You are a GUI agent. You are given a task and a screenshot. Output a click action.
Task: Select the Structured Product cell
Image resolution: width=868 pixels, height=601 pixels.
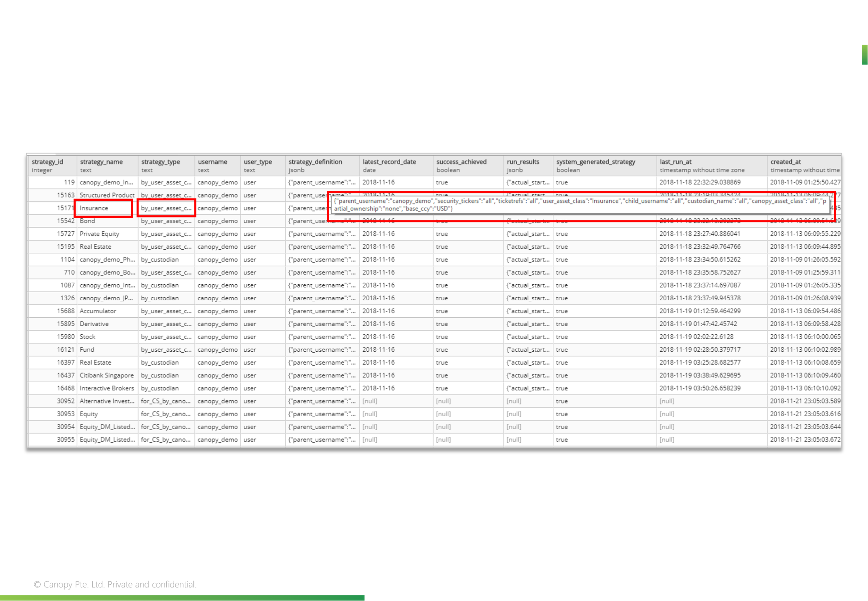click(x=107, y=195)
